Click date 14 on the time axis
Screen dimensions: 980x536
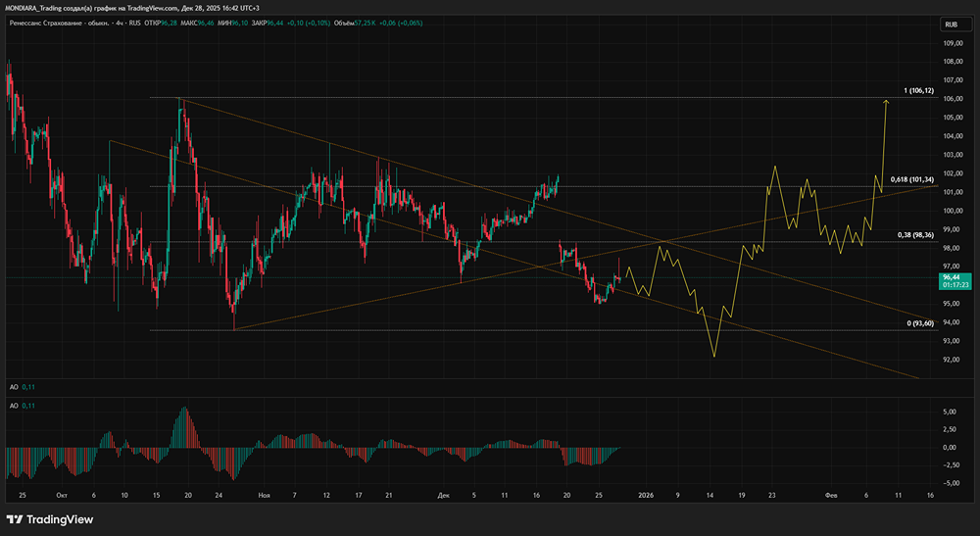(x=710, y=496)
